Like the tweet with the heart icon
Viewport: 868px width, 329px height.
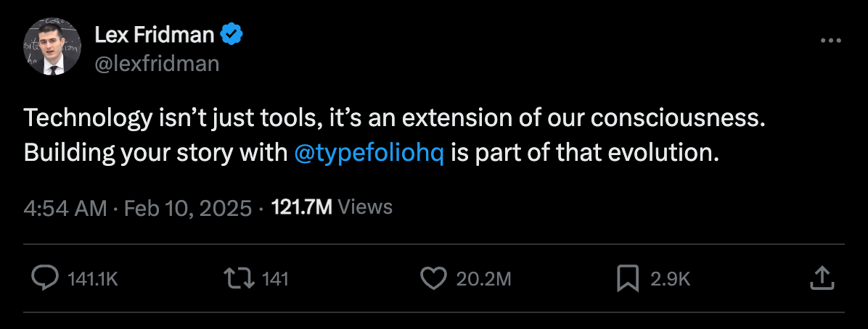(x=433, y=278)
